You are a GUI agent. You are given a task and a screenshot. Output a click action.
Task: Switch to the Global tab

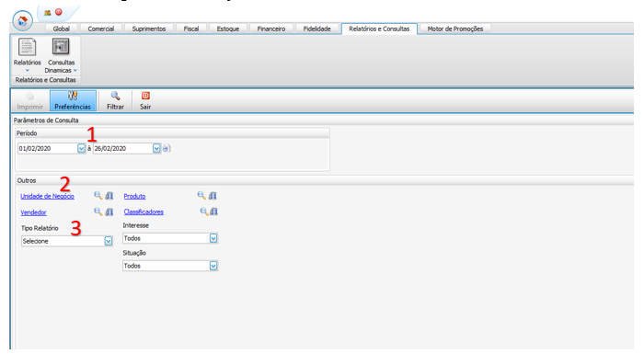point(62,29)
